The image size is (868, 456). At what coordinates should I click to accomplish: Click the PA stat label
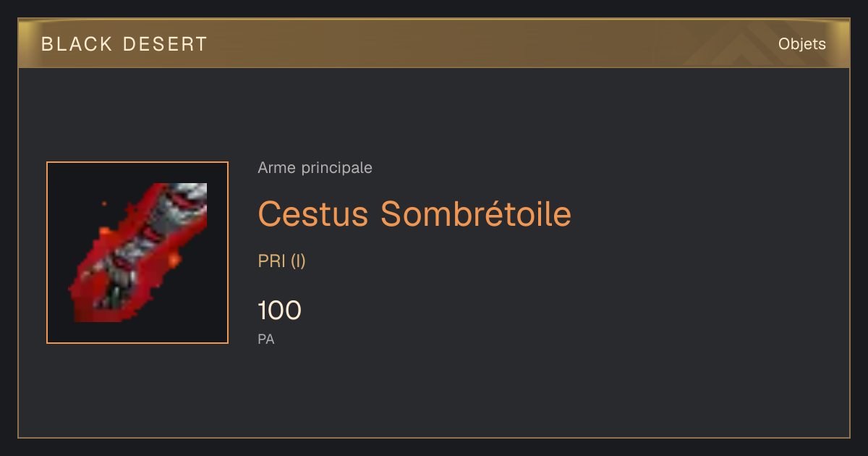coord(266,339)
